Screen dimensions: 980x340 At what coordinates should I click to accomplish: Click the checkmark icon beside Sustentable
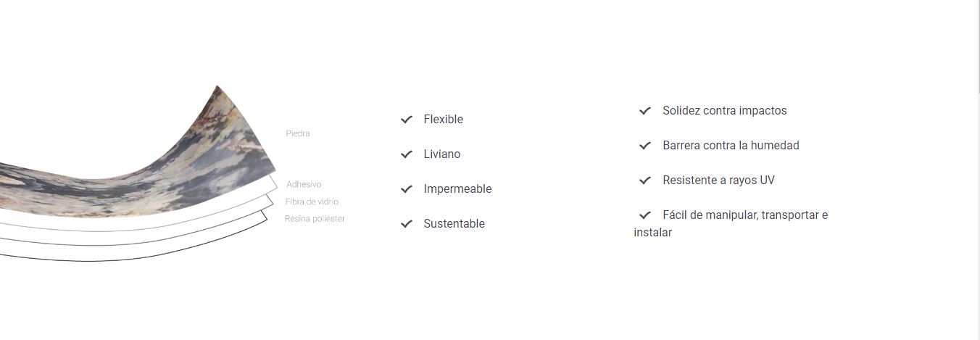[407, 223]
